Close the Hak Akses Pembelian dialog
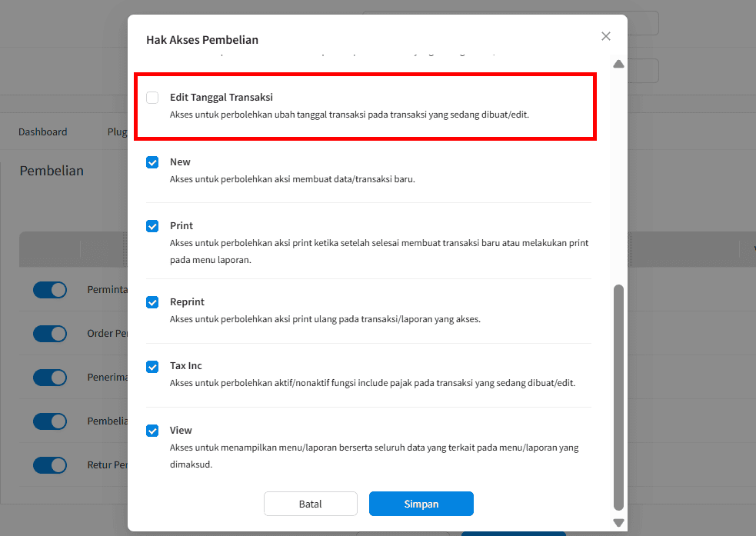 pos(606,36)
